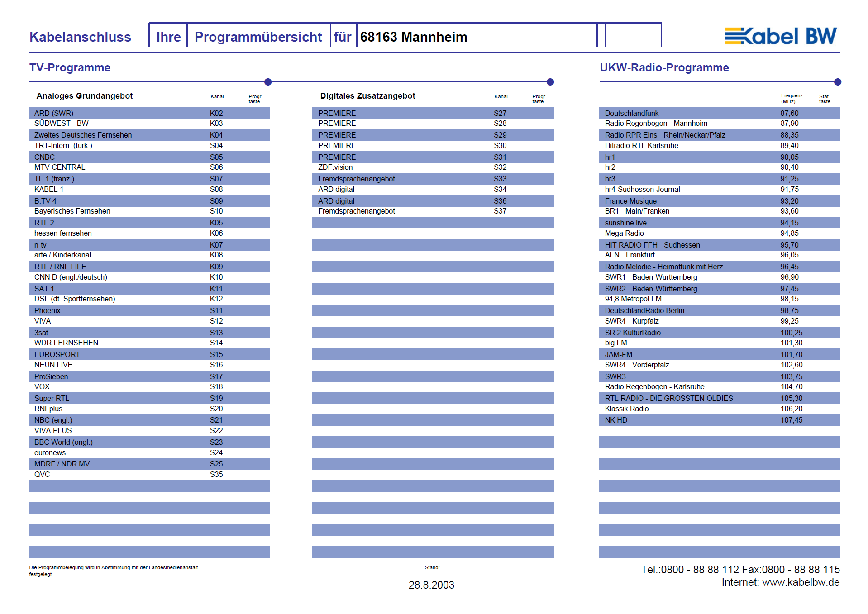Select the EUROSPORT row
This screenshot has height=614, width=868.
(x=149, y=354)
